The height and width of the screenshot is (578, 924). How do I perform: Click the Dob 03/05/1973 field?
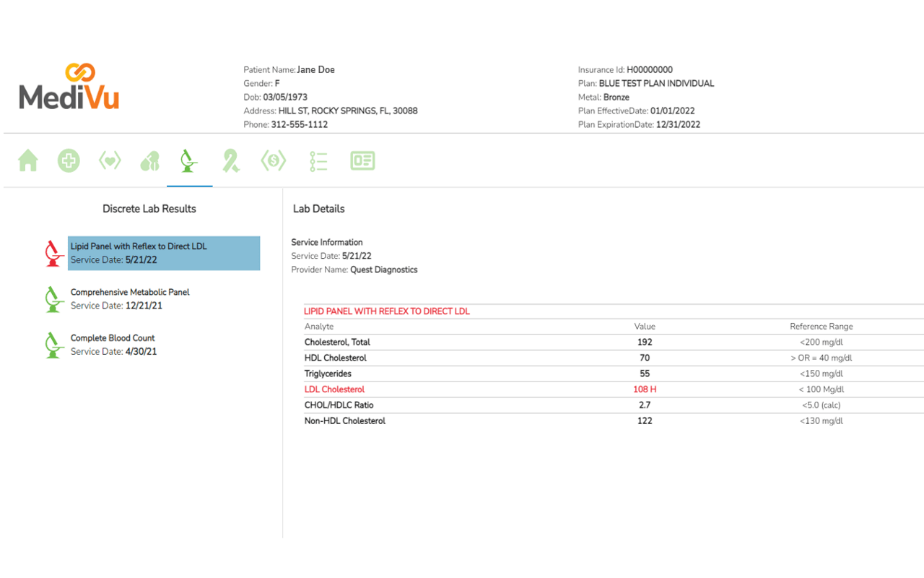click(275, 97)
